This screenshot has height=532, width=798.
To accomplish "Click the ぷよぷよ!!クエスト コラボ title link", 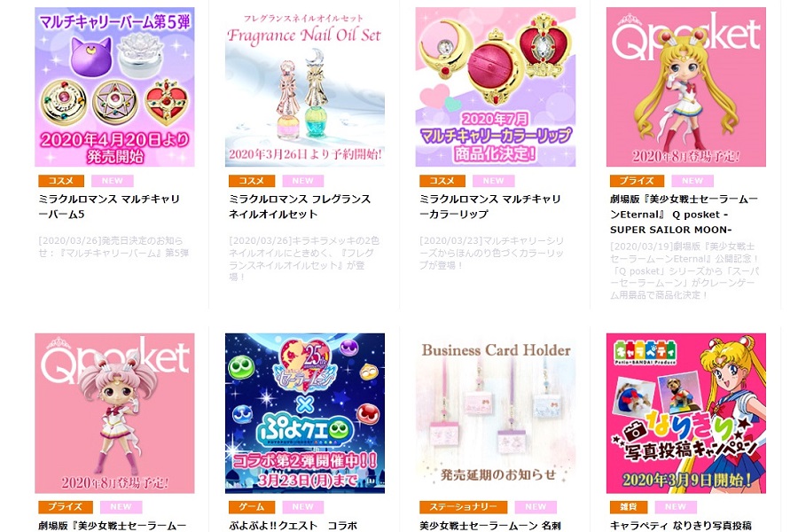I will 293,526.
